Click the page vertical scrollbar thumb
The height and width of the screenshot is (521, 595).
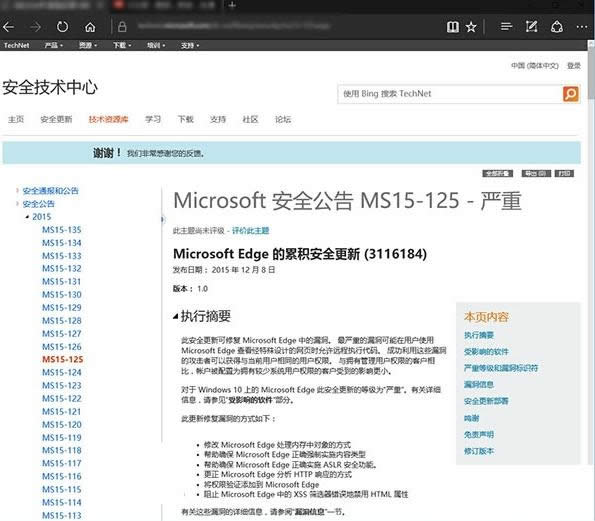[x=591, y=72]
